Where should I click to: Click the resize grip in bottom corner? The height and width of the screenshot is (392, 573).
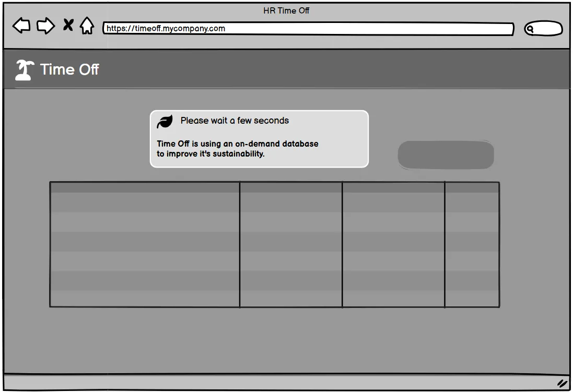[562, 383]
